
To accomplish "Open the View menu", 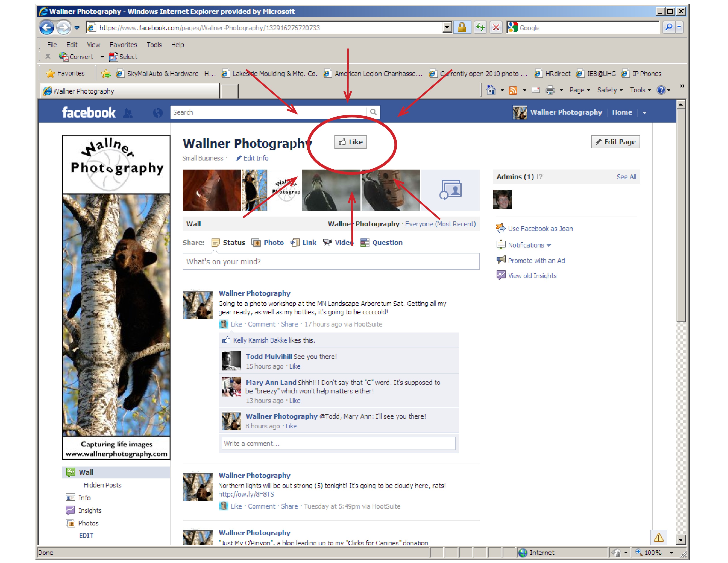I will pos(93,45).
